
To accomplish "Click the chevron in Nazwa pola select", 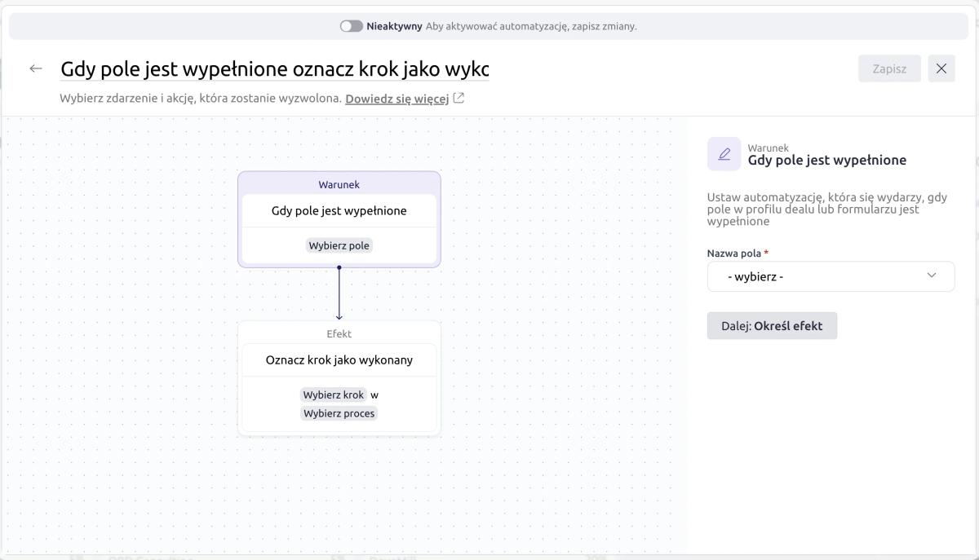I will pos(932,276).
